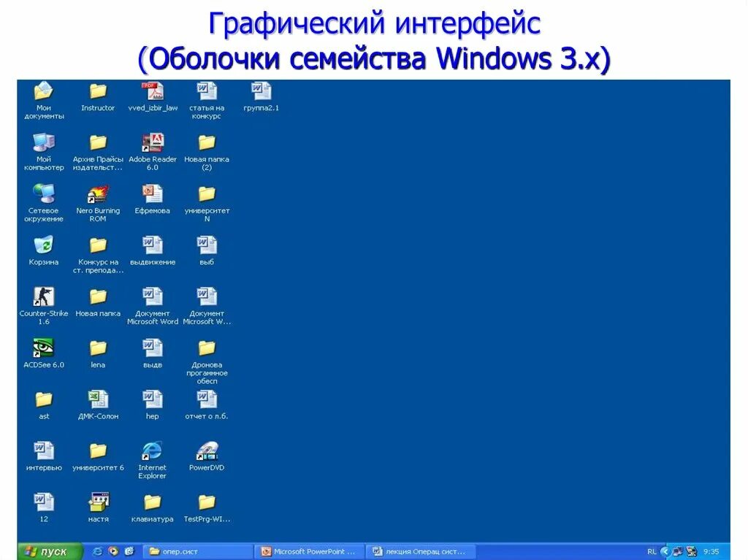Open the Пуск start menu

[x=50, y=551]
